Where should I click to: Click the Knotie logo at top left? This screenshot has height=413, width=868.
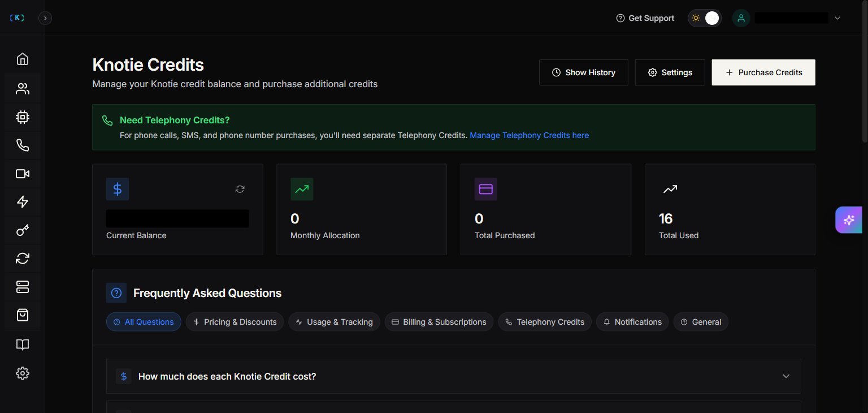pos(18,18)
